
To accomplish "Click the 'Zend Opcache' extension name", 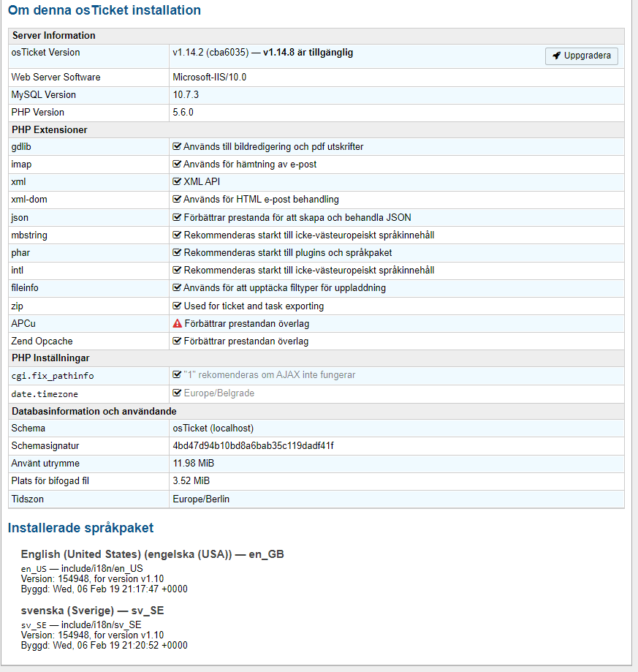I will pos(42,341).
